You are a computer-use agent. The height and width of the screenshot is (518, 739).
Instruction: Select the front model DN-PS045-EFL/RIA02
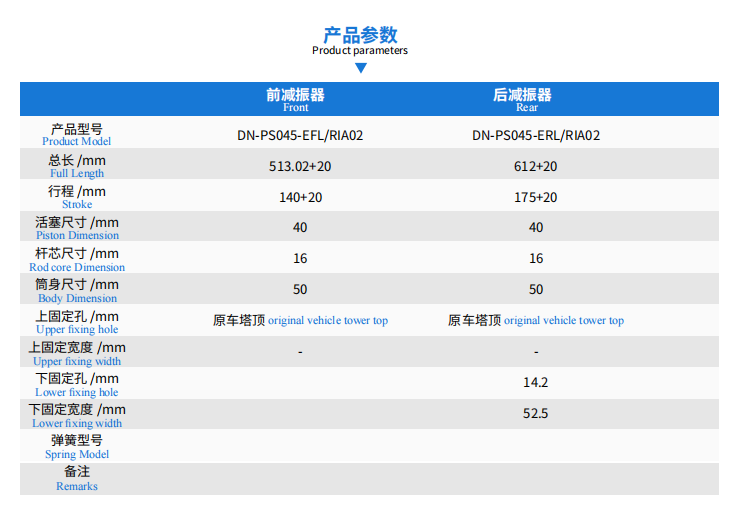(300, 136)
